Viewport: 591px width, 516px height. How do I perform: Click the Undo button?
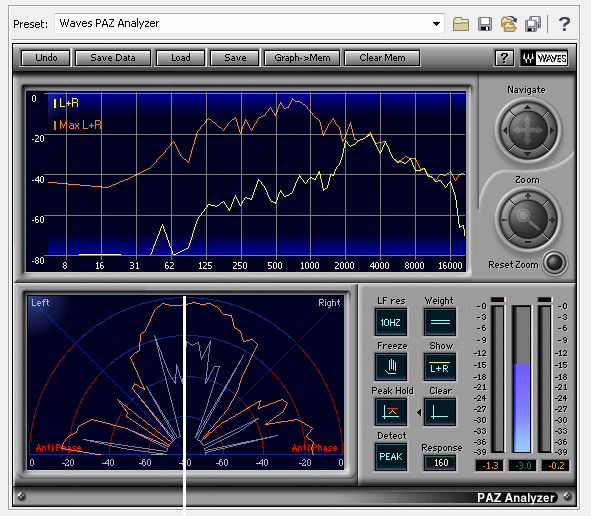coord(46,58)
